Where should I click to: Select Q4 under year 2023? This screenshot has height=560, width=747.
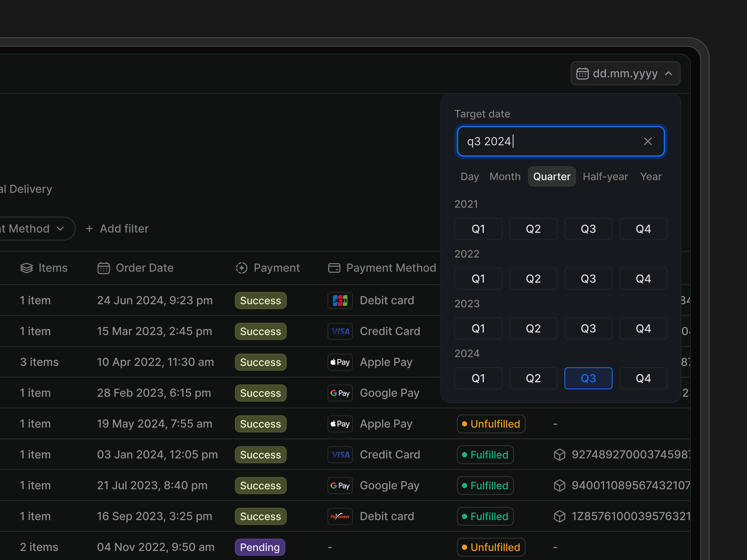(x=643, y=328)
